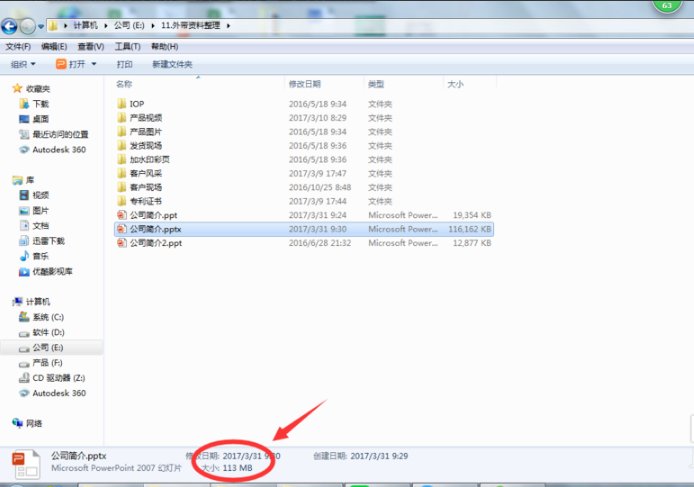The image size is (694, 487).
Task: Select the 专利证书 folder icon
Action: click(x=122, y=201)
